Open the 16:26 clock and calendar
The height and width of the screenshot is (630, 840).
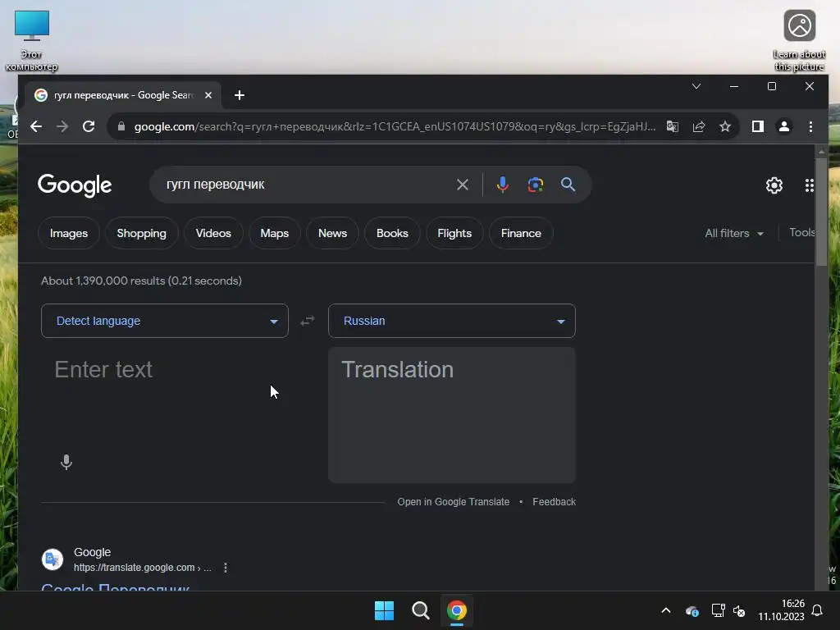(782, 610)
